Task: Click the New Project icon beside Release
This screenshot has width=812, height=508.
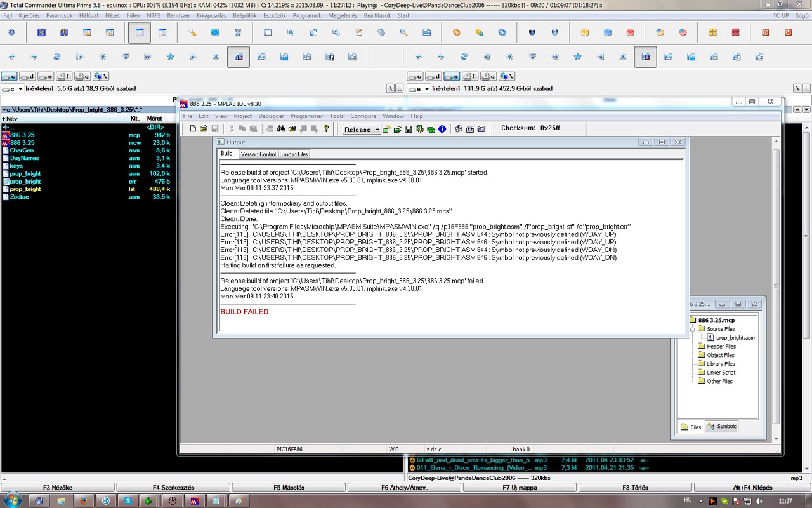Action: pyautogui.click(x=386, y=129)
